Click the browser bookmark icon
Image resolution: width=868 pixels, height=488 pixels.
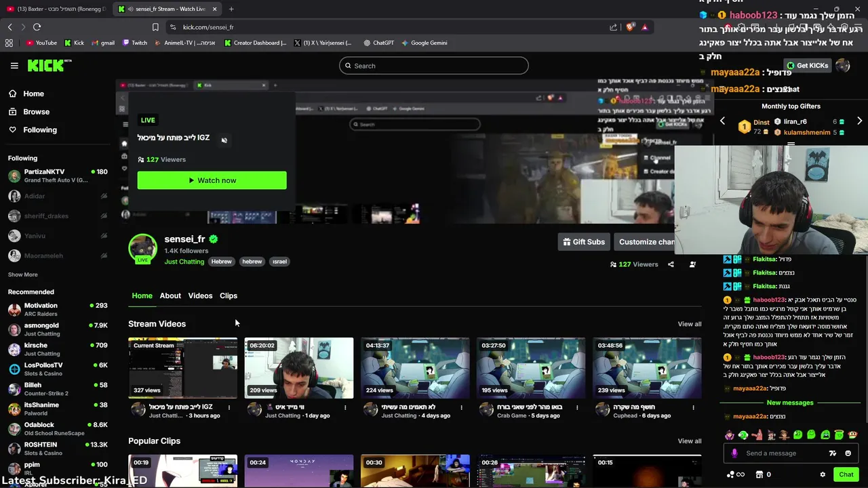pos(155,27)
